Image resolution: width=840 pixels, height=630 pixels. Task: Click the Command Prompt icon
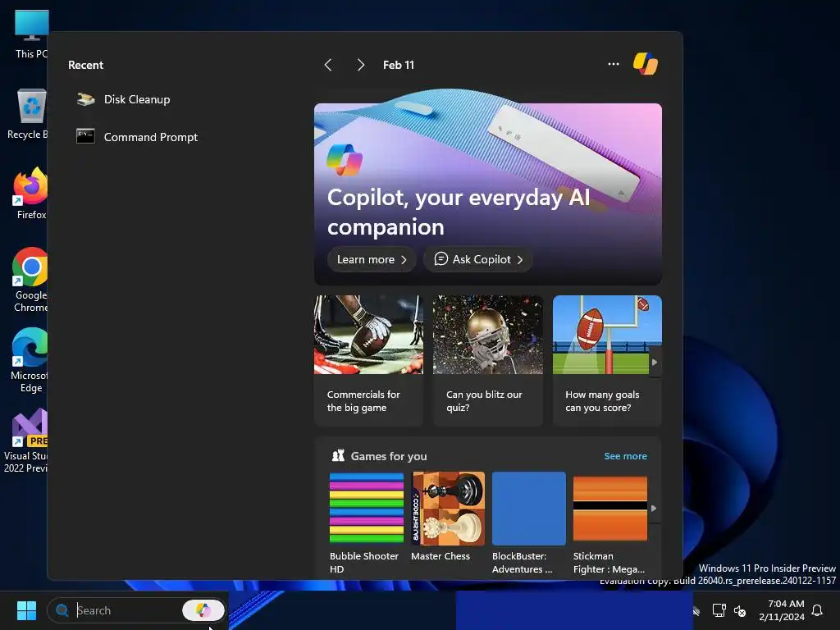(x=85, y=137)
